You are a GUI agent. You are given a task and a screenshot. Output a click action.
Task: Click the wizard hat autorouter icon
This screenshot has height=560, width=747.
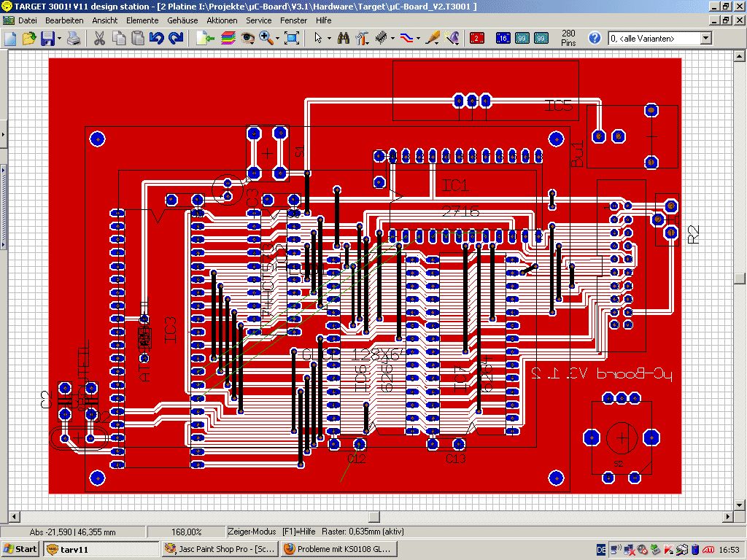(x=453, y=38)
